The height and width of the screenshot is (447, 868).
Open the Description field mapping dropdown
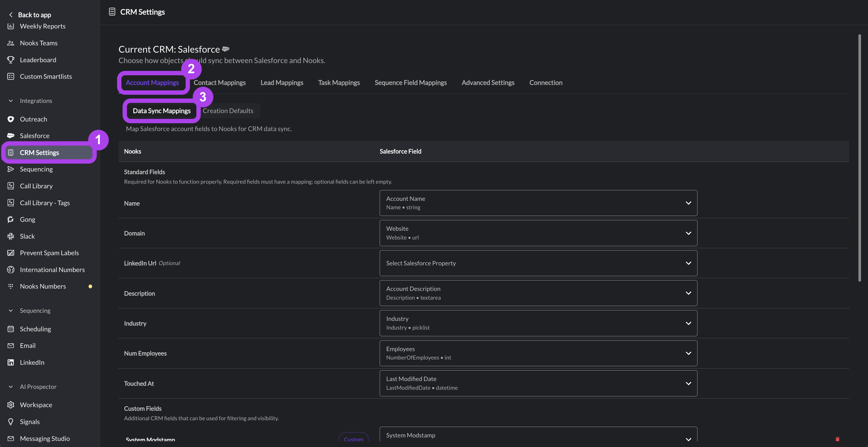tap(538, 293)
